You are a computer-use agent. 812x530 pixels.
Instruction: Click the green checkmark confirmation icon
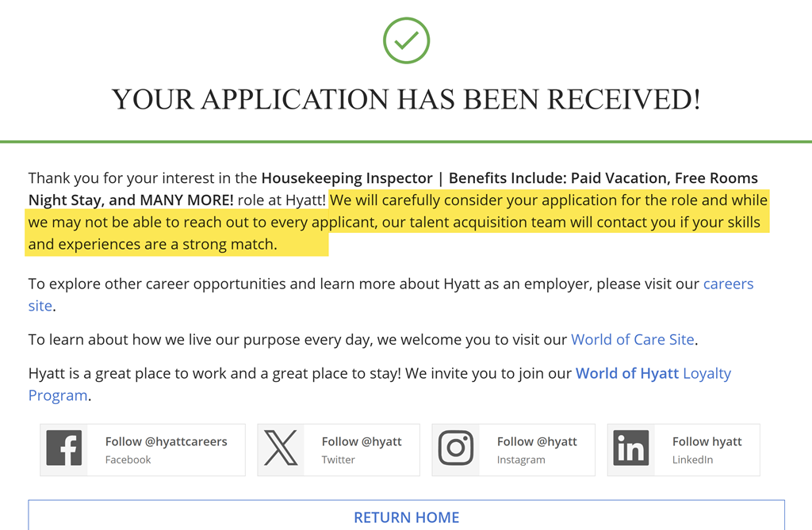[406, 40]
